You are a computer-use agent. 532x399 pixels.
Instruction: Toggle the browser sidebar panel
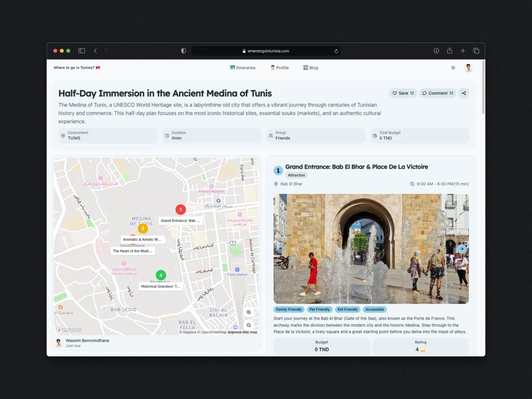(82, 51)
